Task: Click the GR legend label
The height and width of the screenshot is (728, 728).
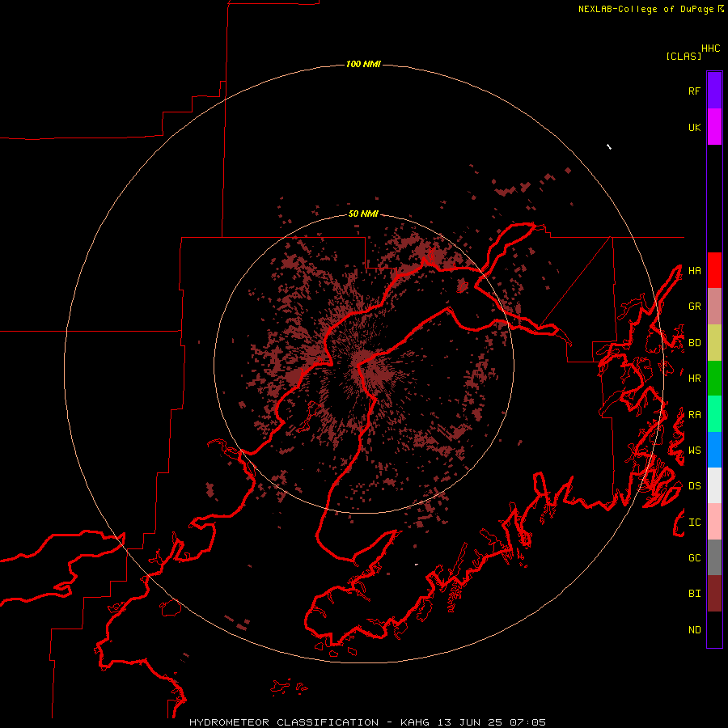Action: tap(694, 306)
